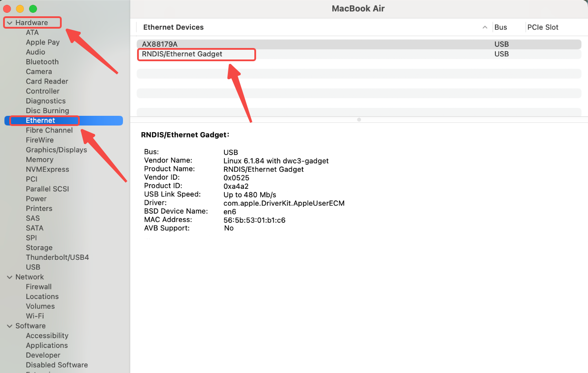
Task: Click the yellow minimize window button
Action: click(x=20, y=9)
